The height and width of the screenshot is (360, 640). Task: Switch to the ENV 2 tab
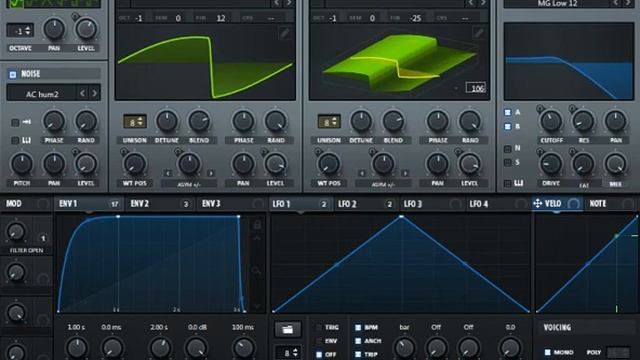(160, 203)
